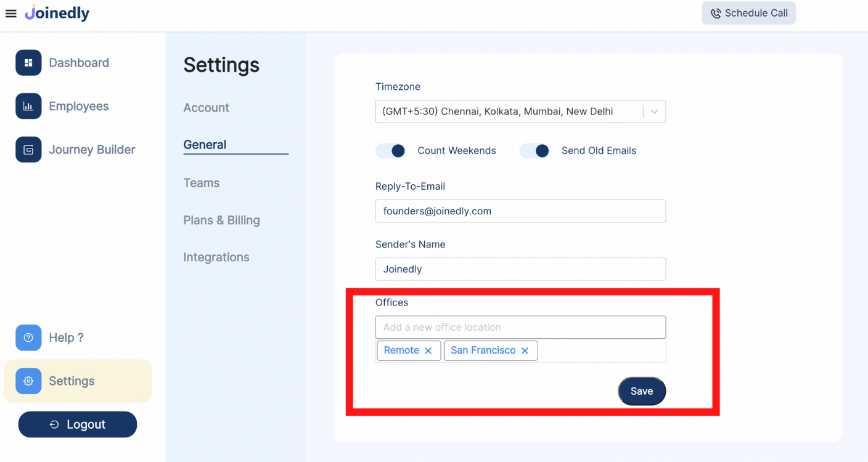Image resolution: width=868 pixels, height=462 pixels.
Task: Click the phone icon on Schedule Call
Action: [715, 12]
